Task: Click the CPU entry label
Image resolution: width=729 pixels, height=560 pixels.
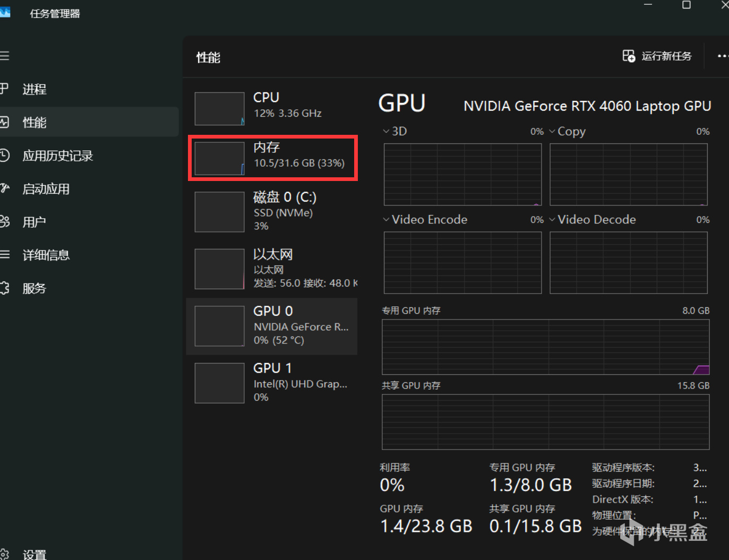Action: click(266, 98)
